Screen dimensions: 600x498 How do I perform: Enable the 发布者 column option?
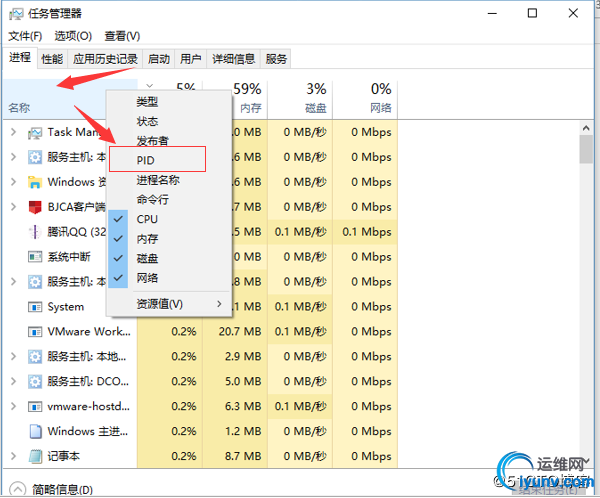[169, 141]
